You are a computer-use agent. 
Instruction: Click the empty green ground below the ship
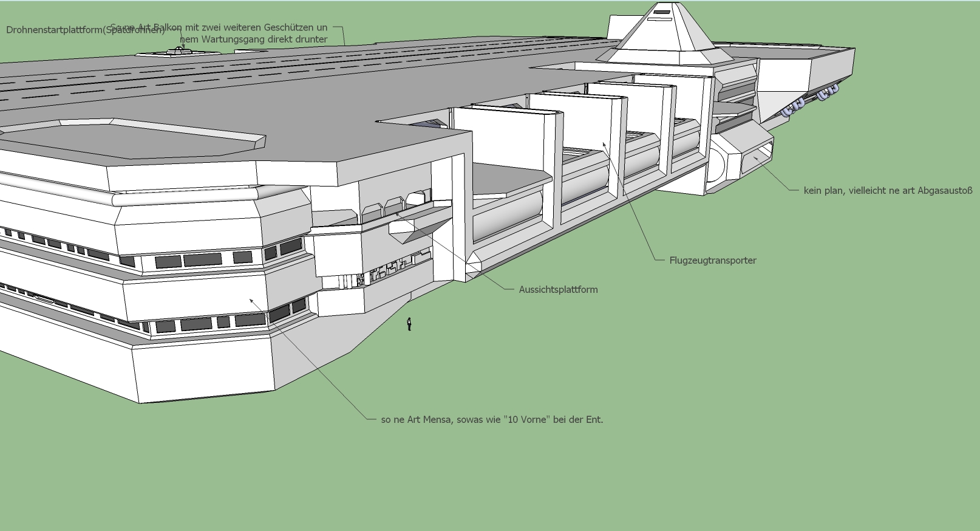pyautogui.click(x=607, y=425)
